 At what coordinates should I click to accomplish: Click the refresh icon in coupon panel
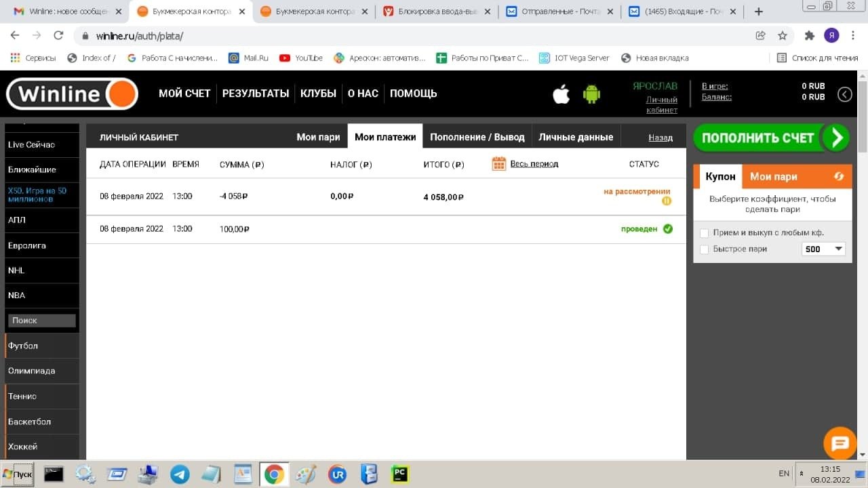tap(839, 176)
